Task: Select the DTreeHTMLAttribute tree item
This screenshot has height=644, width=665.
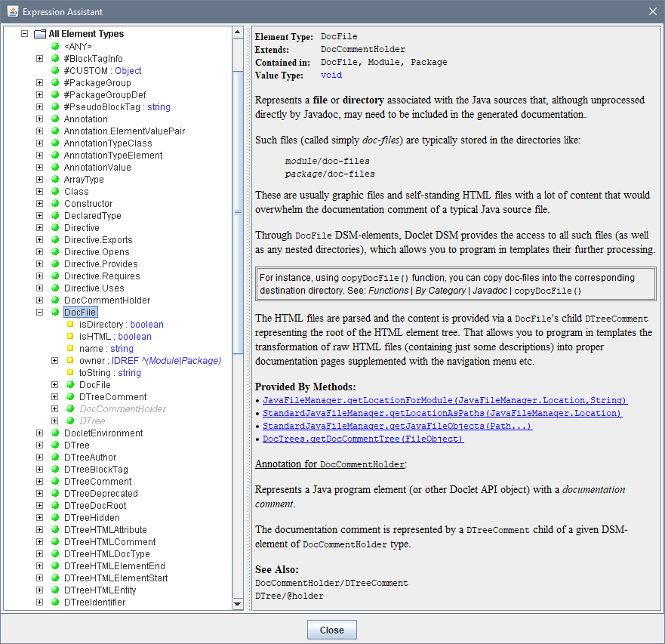Action: [105, 530]
